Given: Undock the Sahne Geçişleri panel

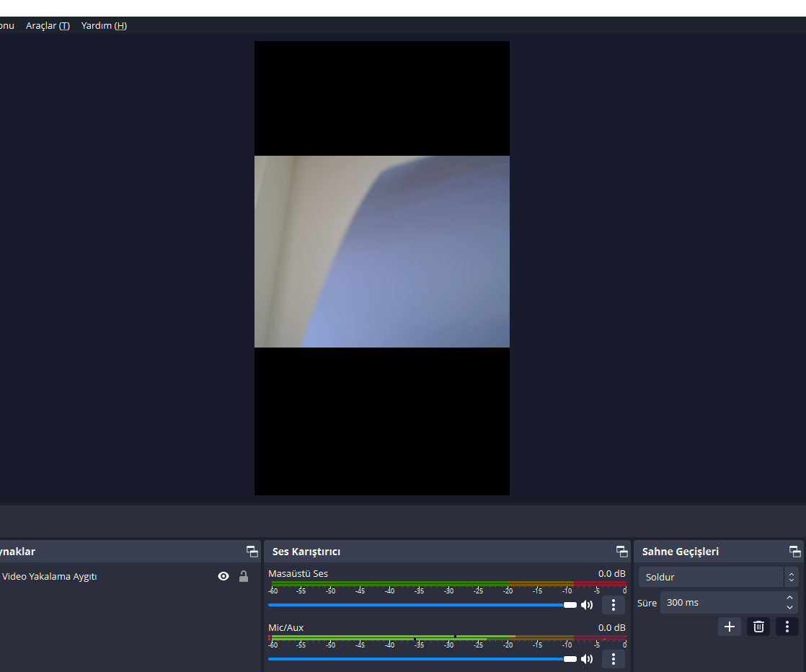Looking at the screenshot, I should point(795,552).
